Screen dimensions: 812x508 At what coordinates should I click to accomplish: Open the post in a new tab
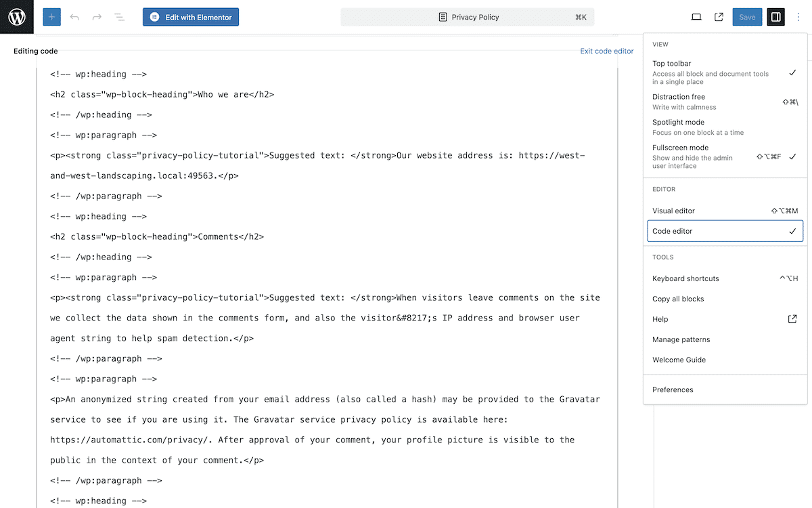[x=719, y=17]
